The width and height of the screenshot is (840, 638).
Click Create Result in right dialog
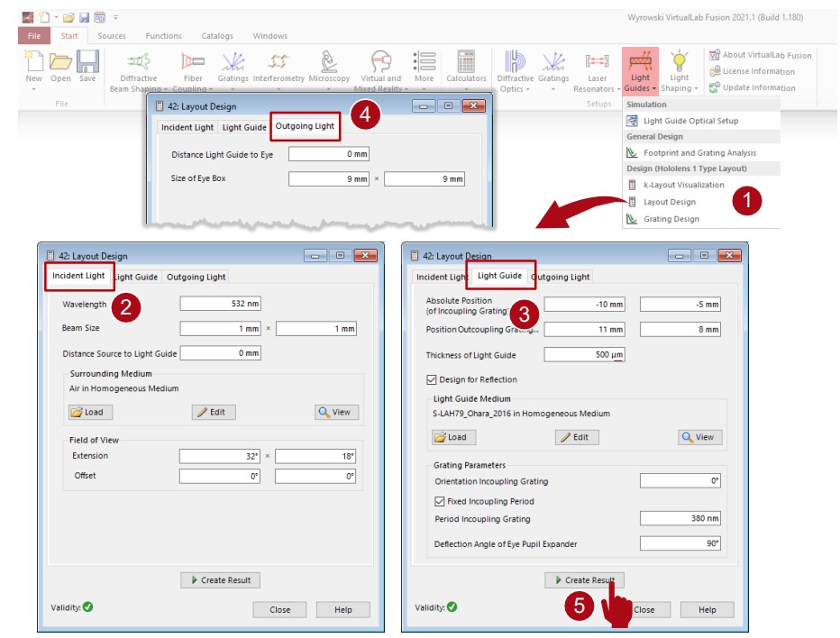(584, 580)
